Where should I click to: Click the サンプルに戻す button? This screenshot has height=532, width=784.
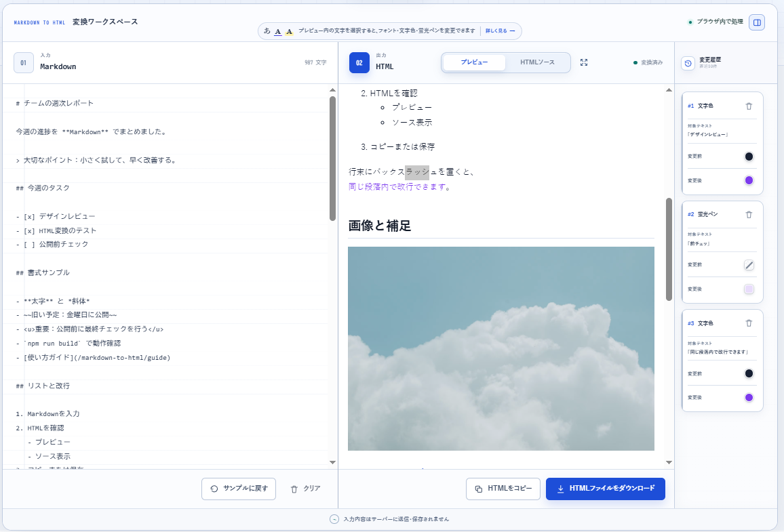tap(239, 489)
